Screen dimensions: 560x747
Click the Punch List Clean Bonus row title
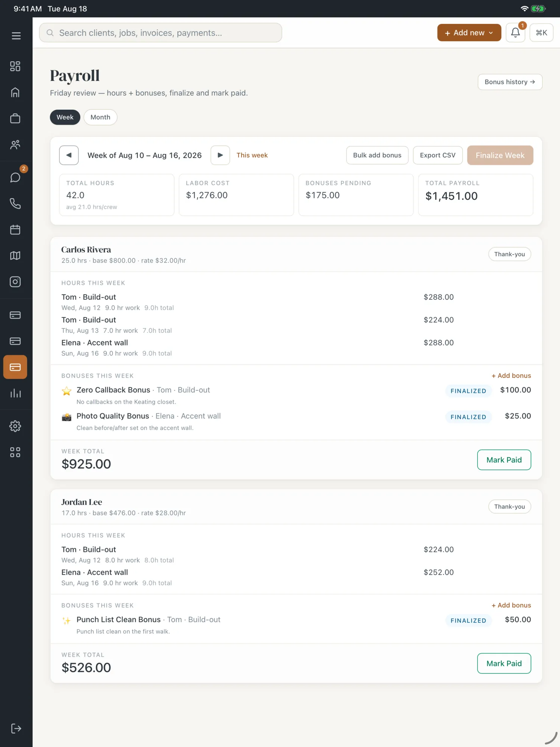pos(119,620)
